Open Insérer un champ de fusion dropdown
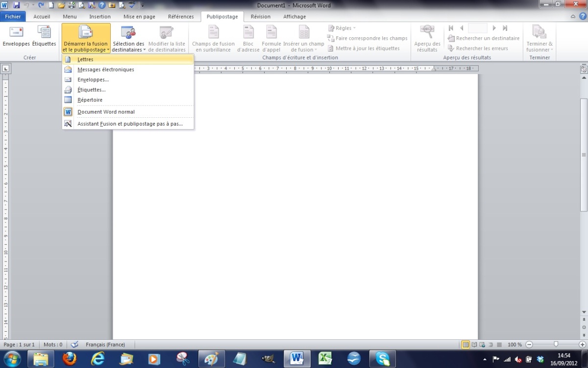The height and width of the screenshot is (368, 588). (x=304, y=38)
